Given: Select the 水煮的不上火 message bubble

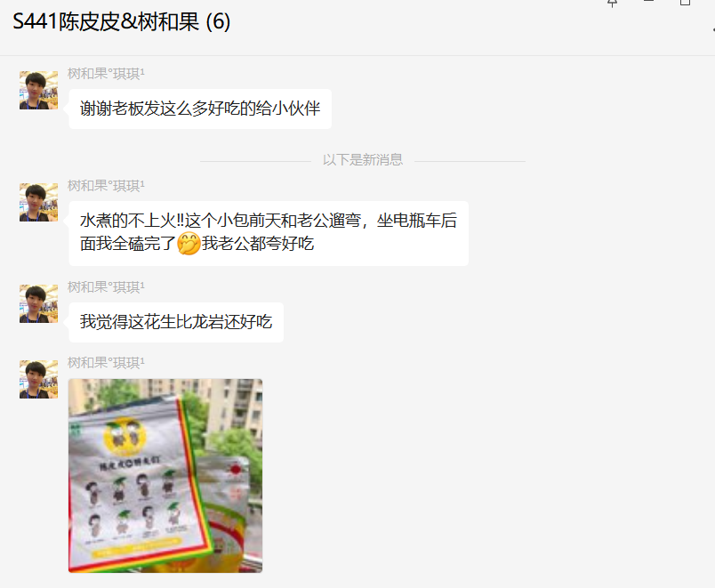Looking at the screenshot, I should [269, 233].
